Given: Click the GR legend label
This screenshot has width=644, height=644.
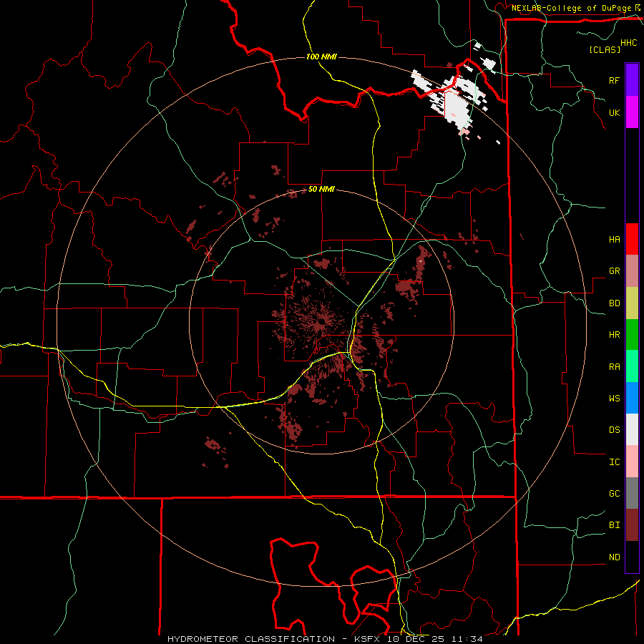Looking at the screenshot, I should 615,271.
